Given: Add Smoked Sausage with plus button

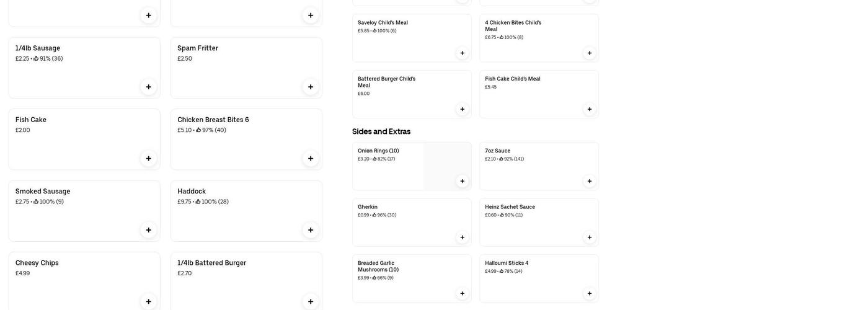Looking at the screenshot, I should [148, 230].
